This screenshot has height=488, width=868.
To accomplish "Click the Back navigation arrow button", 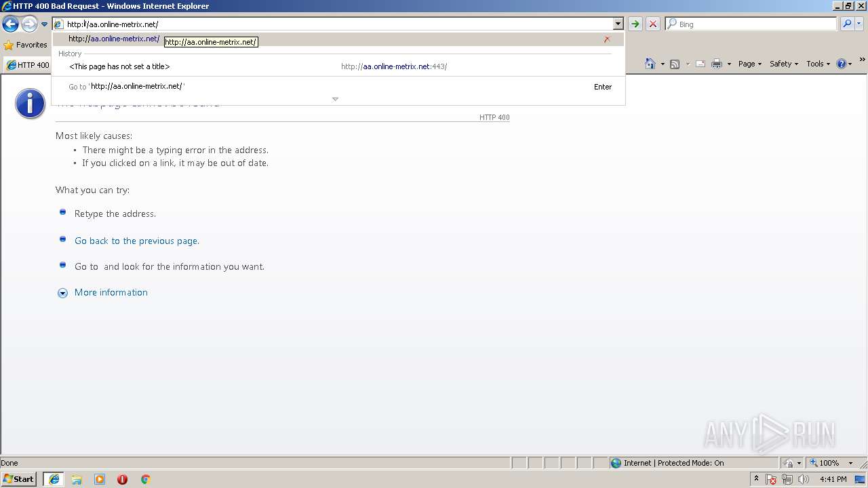I will coord(10,24).
